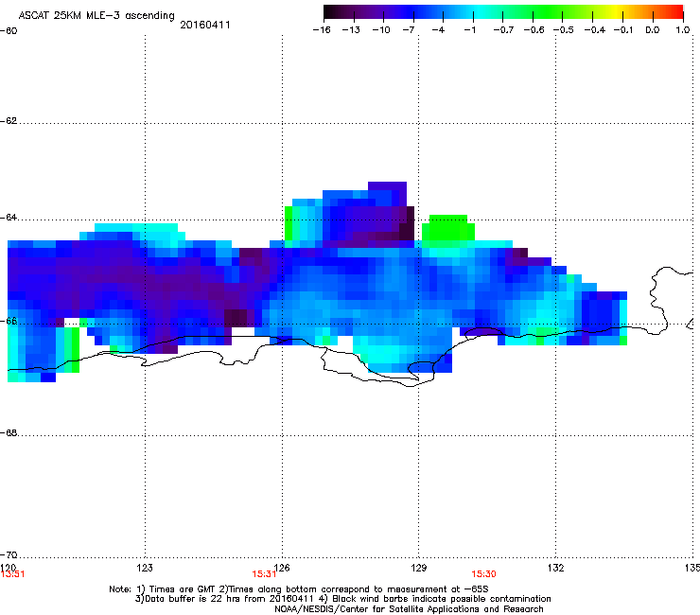
Task: Click the red end of the color bar
Action: [674, 12]
